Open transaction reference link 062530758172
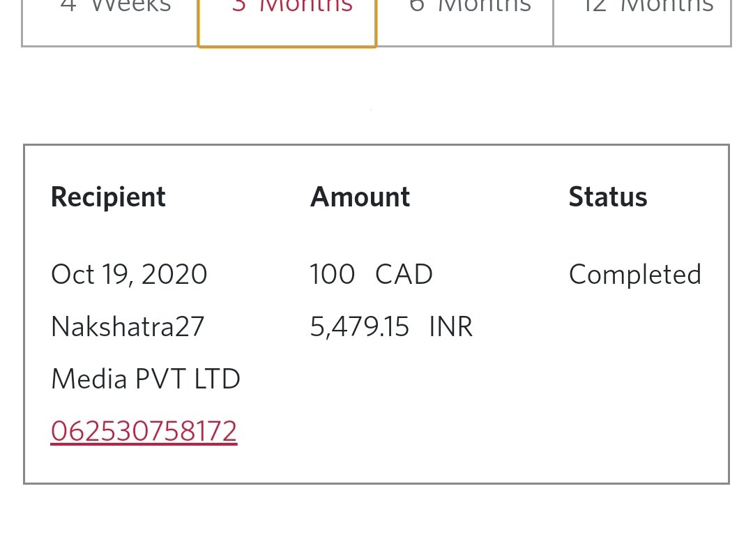 (x=144, y=431)
